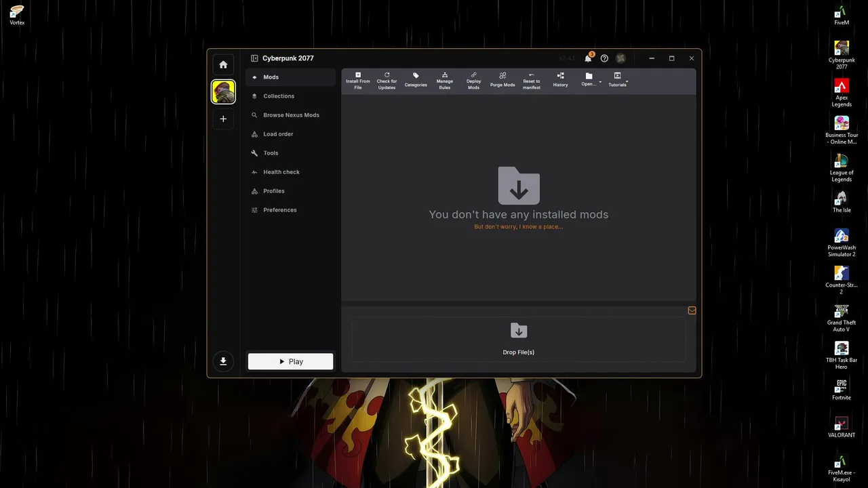Click Install From File in the toolbar
Screen dimensions: 868x488
coord(358,81)
